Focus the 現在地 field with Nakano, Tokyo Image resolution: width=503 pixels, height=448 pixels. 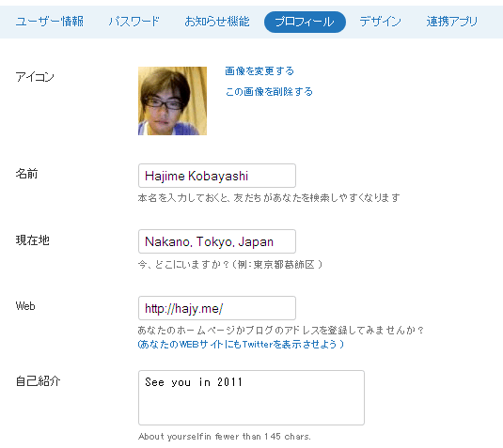pyautogui.click(x=217, y=241)
